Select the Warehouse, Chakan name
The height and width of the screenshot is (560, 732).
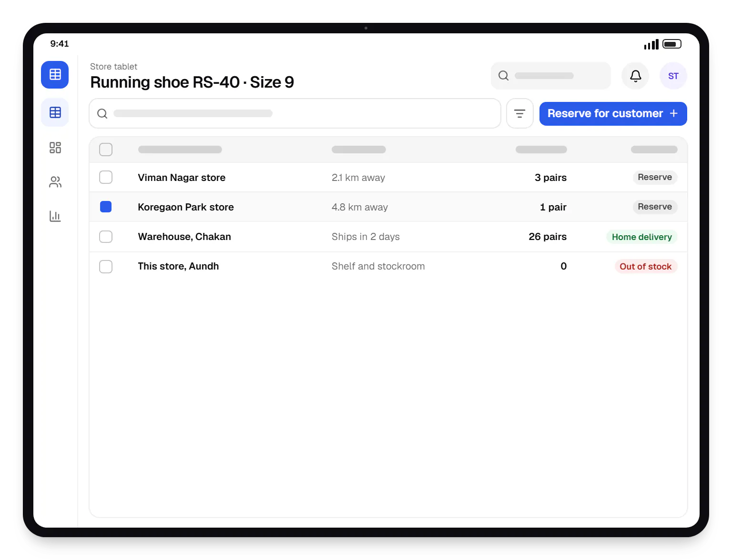(184, 237)
